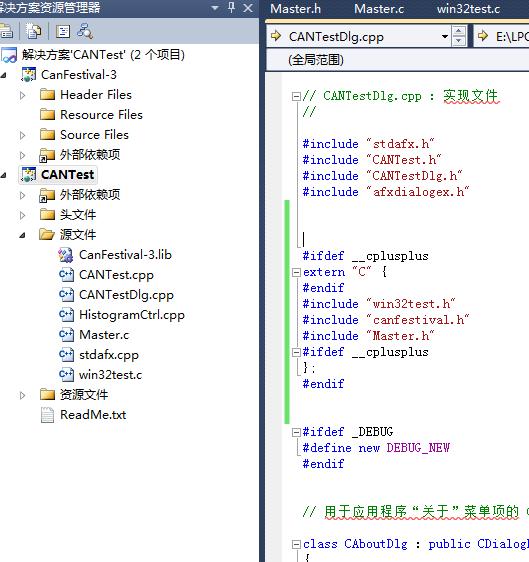529x562 pixels.
Task: Click the View Code toolbar icon
Action: [63, 32]
